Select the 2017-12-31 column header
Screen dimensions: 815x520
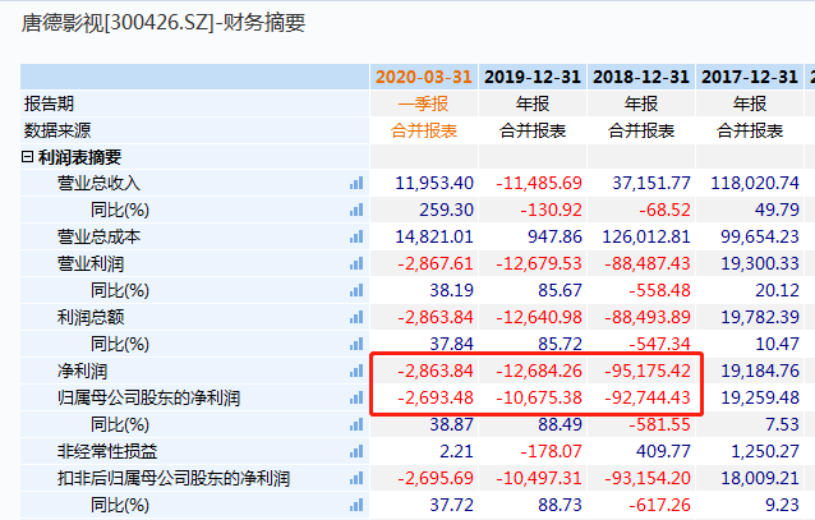pyautogui.click(x=750, y=77)
